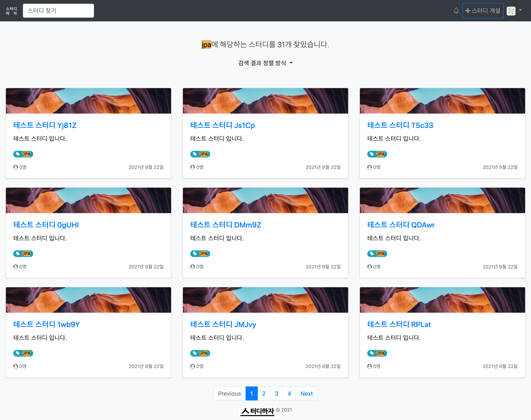Click member icon on Yj81Z card

click(x=16, y=167)
